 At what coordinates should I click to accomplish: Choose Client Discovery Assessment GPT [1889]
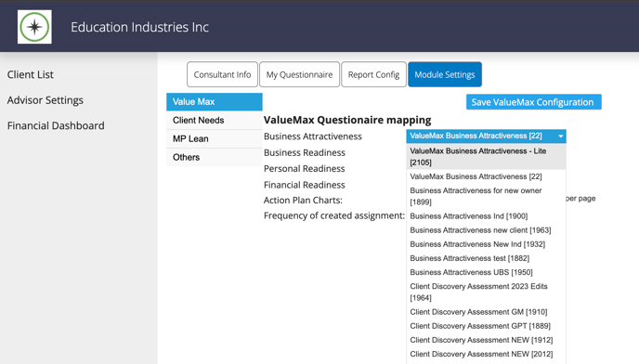click(486, 326)
